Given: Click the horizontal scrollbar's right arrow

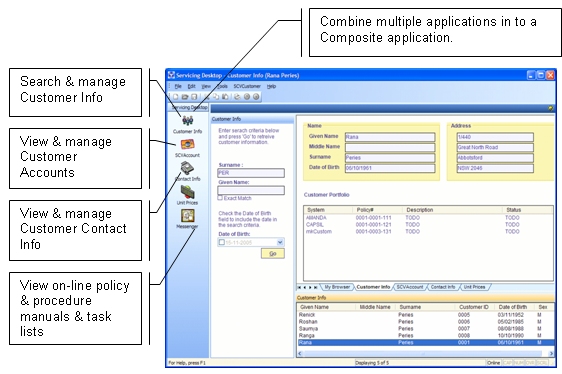Looking at the screenshot, I should pos(552,354).
